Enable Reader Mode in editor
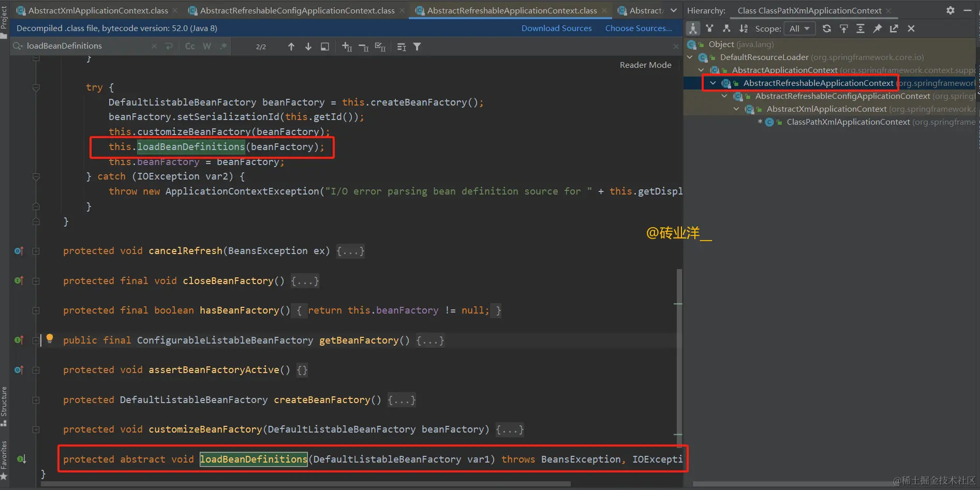The image size is (980, 490). coord(645,65)
